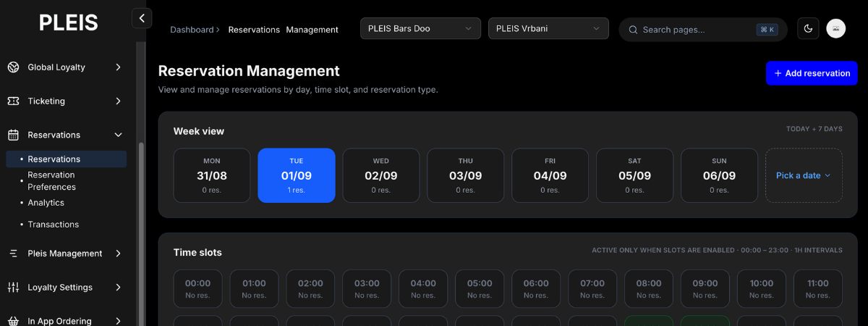The image size is (868, 326).
Task: Select the 00:00 time slot
Action: click(197, 288)
